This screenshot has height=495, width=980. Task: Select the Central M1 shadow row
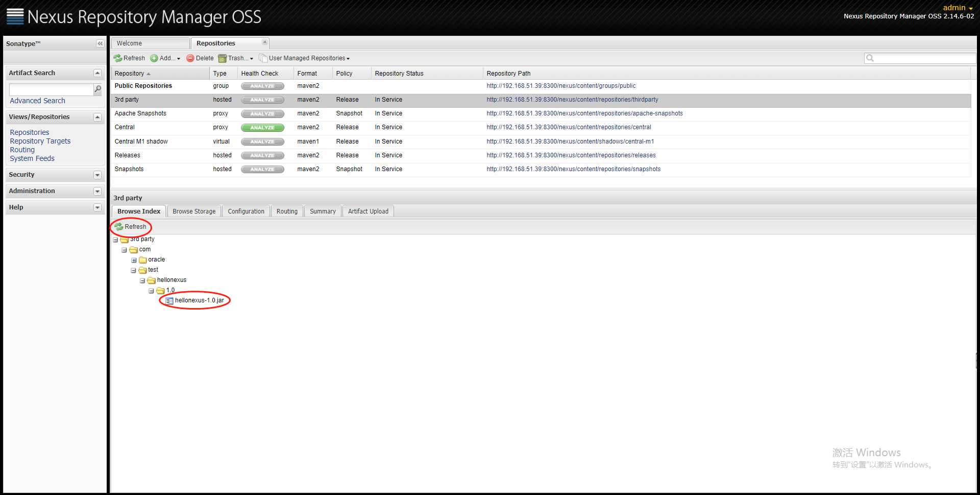click(541, 142)
